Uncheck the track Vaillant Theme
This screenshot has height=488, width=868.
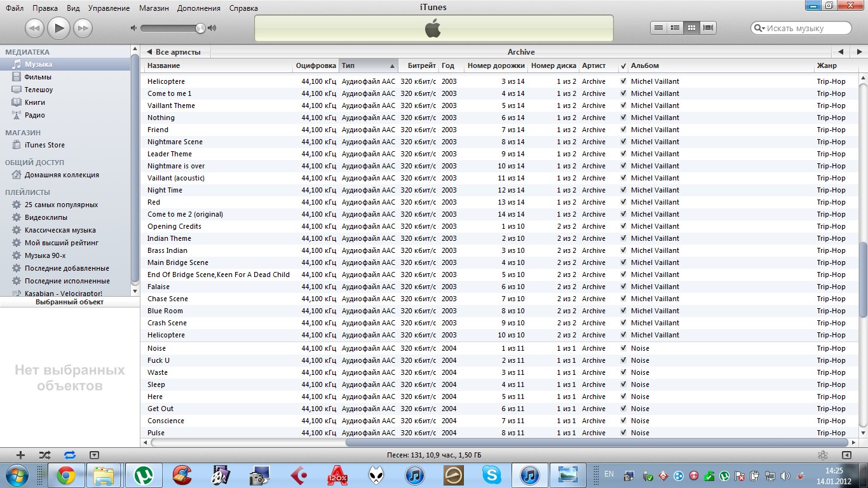click(623, 105)
